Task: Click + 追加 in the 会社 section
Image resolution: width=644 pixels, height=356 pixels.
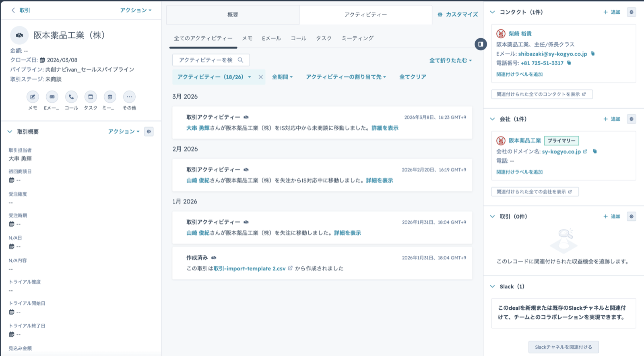Action: pyautogui.click(x=612, y=119)
